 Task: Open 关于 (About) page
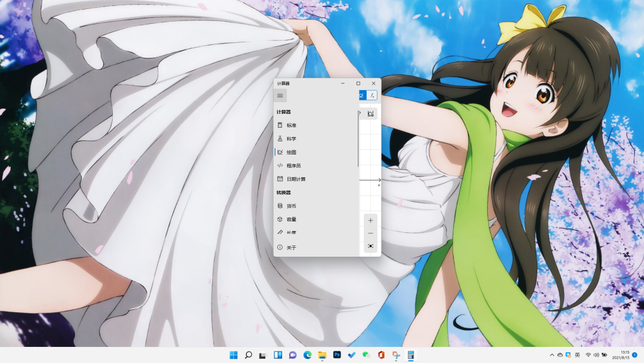pos(291,247)
